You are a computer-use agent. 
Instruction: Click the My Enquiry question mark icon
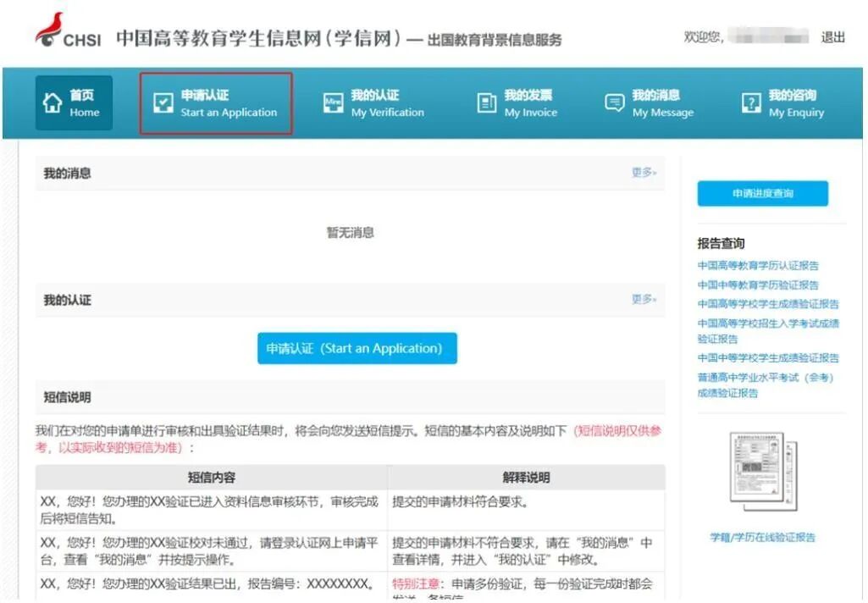(x=751, y=103)
